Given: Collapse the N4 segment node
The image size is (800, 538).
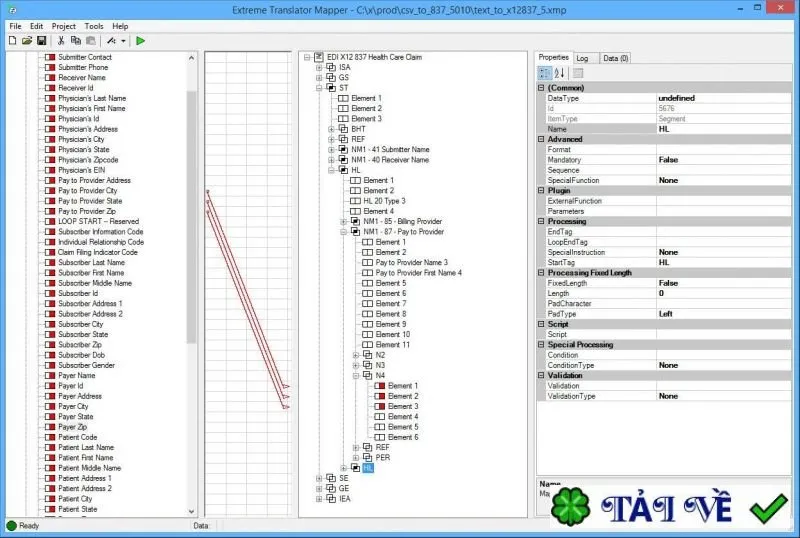Looking at the screenshot, I should coord(356,376).
